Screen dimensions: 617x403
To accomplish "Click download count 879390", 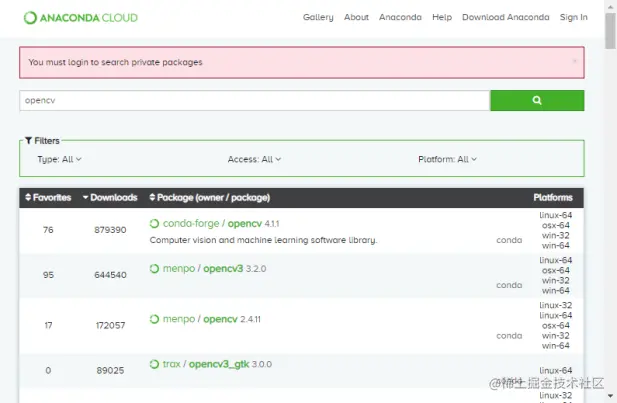I will point(110,230).
